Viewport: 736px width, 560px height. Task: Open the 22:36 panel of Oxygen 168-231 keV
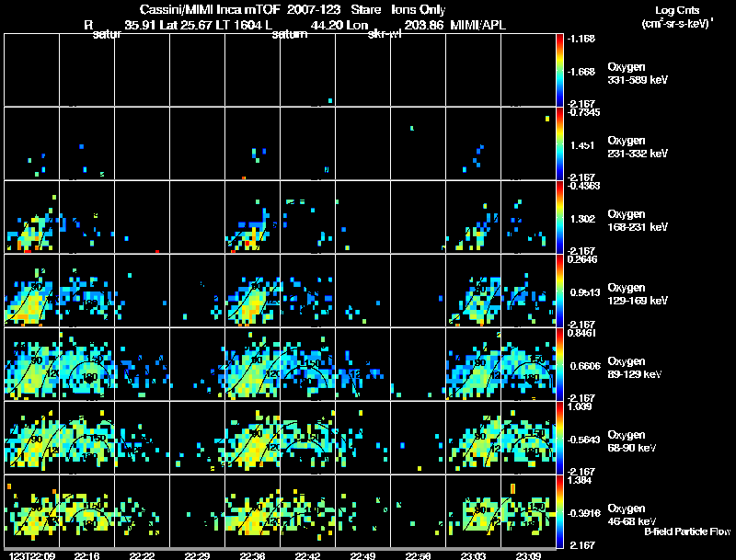coord(252,217)
